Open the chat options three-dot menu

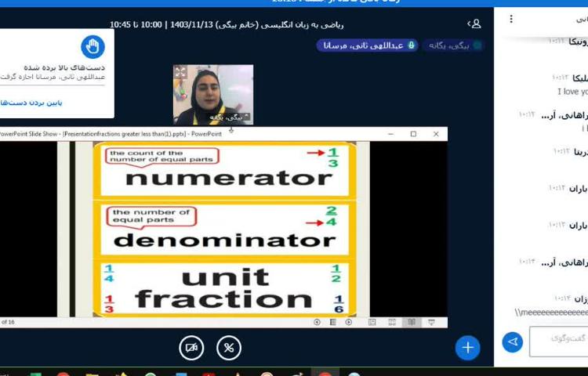pyautogui.click(x=511, y=19)
